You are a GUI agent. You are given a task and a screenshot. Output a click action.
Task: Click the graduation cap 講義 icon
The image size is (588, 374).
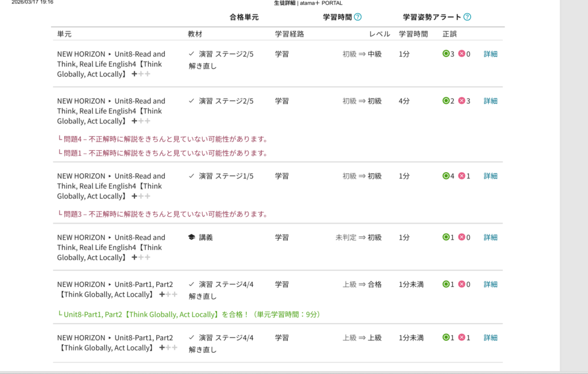click(x=191, y=237)
